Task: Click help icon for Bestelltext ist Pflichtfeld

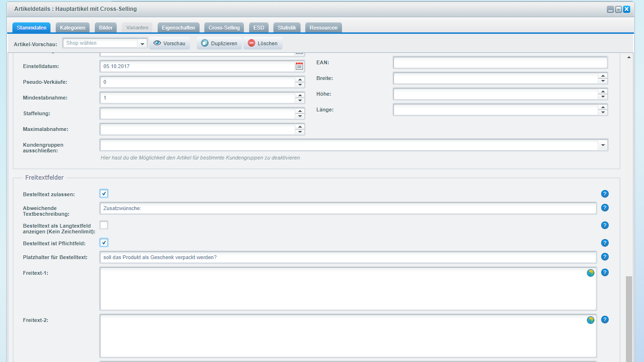Action: (605, 243)
